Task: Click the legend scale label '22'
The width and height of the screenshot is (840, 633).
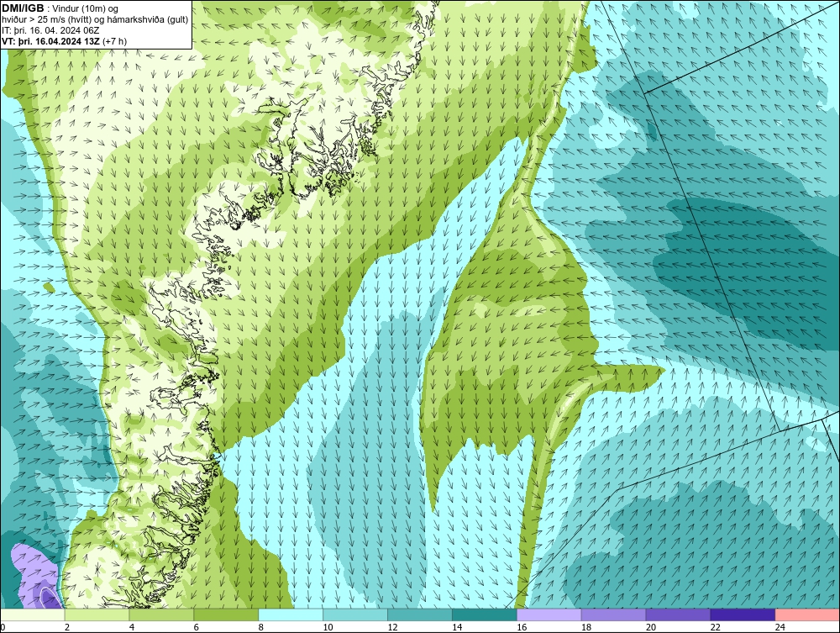Action: point(715,627)
